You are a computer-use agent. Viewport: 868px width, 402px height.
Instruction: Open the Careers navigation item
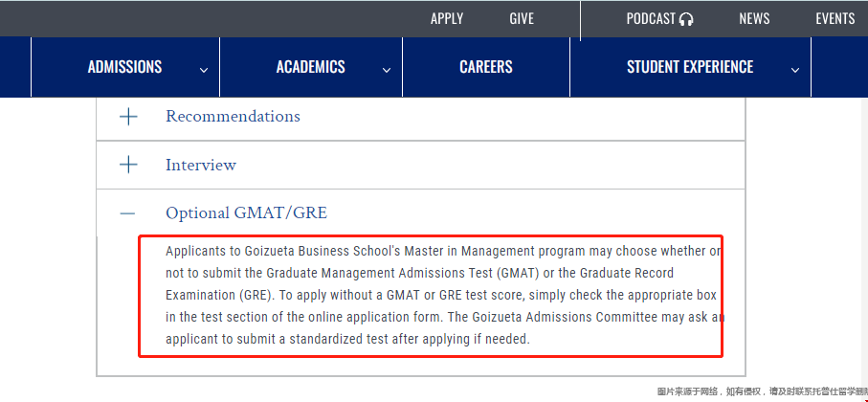(x=485, y=67)
